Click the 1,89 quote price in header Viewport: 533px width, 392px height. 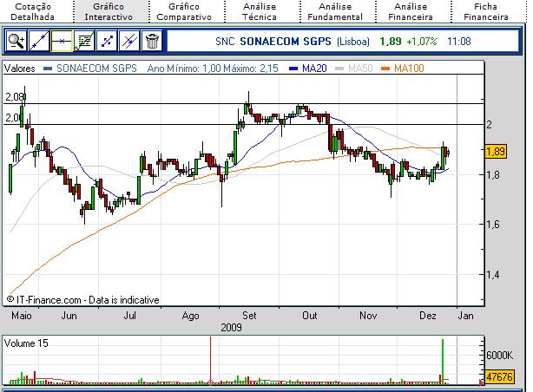pos(391,42)
